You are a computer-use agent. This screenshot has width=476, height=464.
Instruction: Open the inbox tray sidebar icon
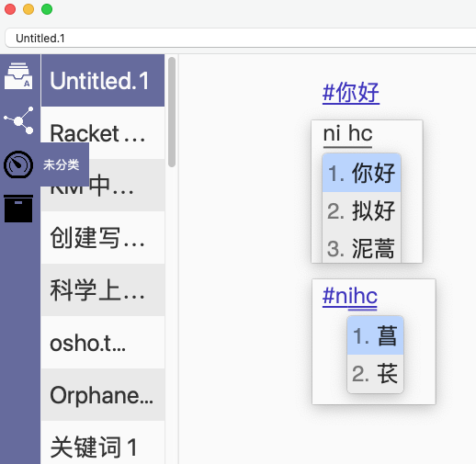click(18, 75)
